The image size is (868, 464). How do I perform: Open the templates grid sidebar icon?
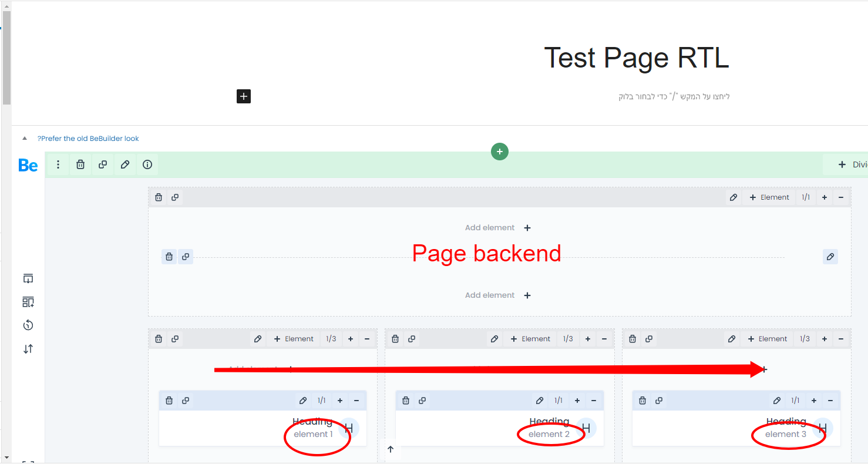click(x=28, y=302)
